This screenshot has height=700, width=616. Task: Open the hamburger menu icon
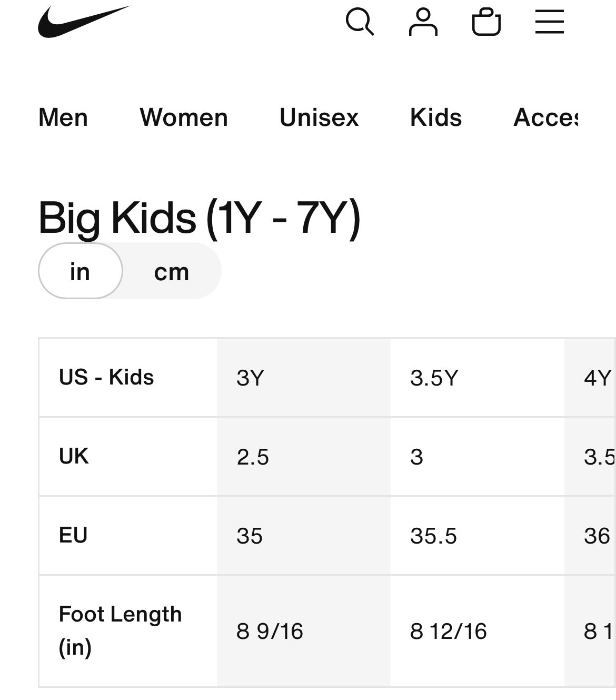click(x=549, y=22)
